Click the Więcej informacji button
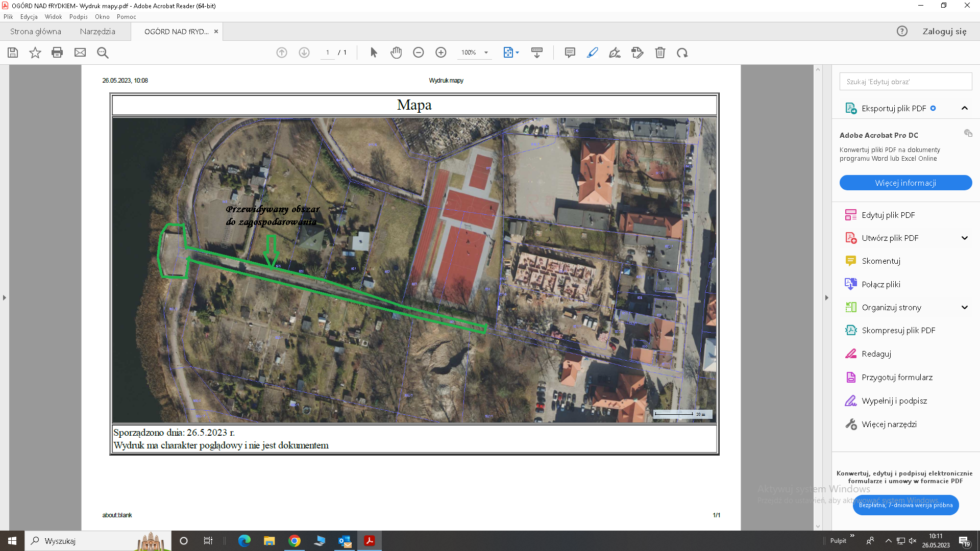 point(905,183)
